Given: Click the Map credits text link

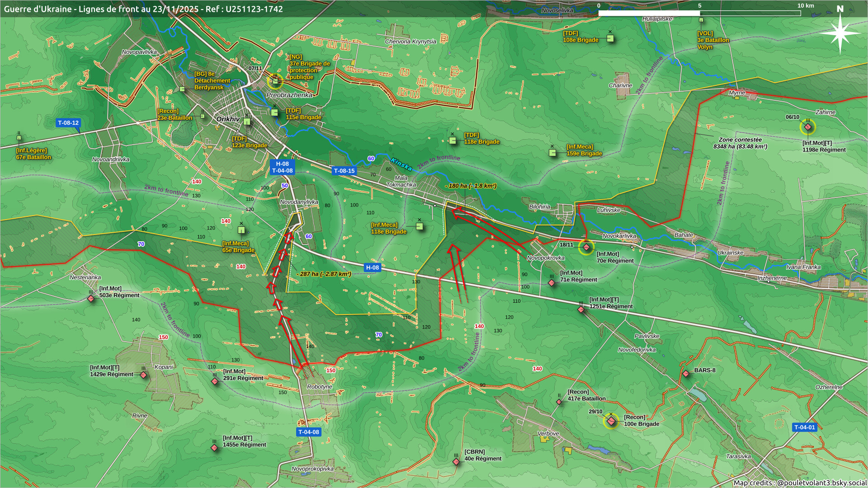Looking at the screenshot, I should point(799,483).
